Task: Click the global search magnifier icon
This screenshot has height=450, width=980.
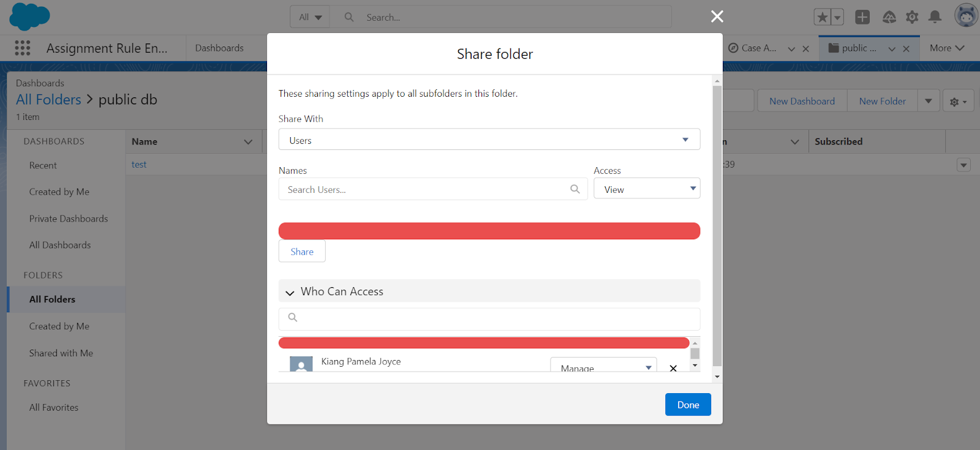Action: [349, 17]
